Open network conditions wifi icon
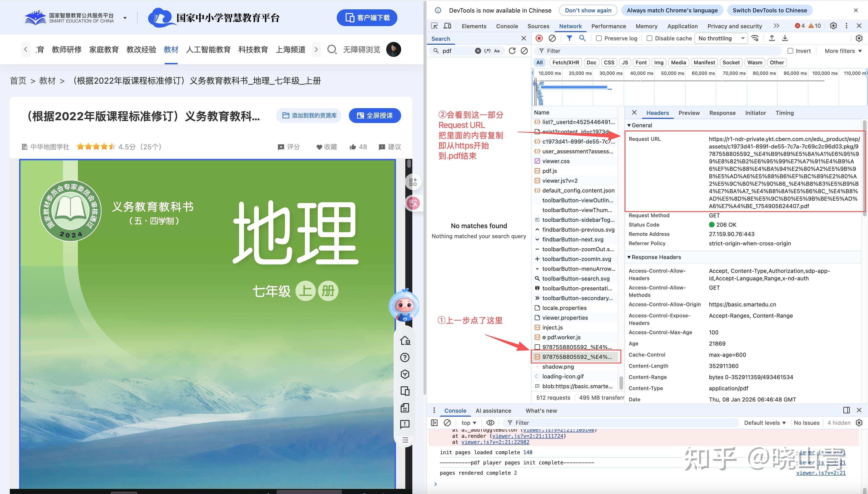 755,38
